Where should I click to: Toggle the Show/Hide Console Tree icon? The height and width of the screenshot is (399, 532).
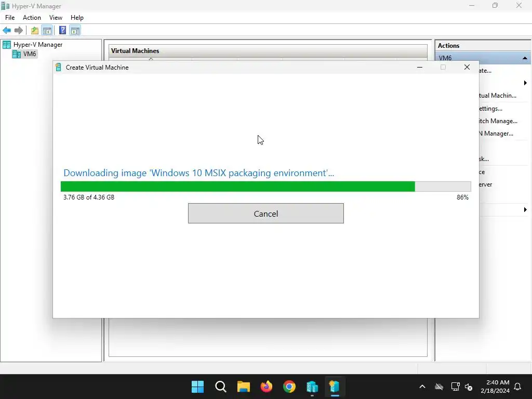[47, 31]
